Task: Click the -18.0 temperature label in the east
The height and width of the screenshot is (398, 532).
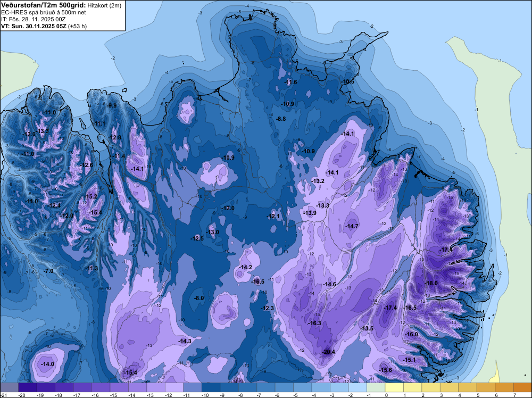Action: point(431,283)
